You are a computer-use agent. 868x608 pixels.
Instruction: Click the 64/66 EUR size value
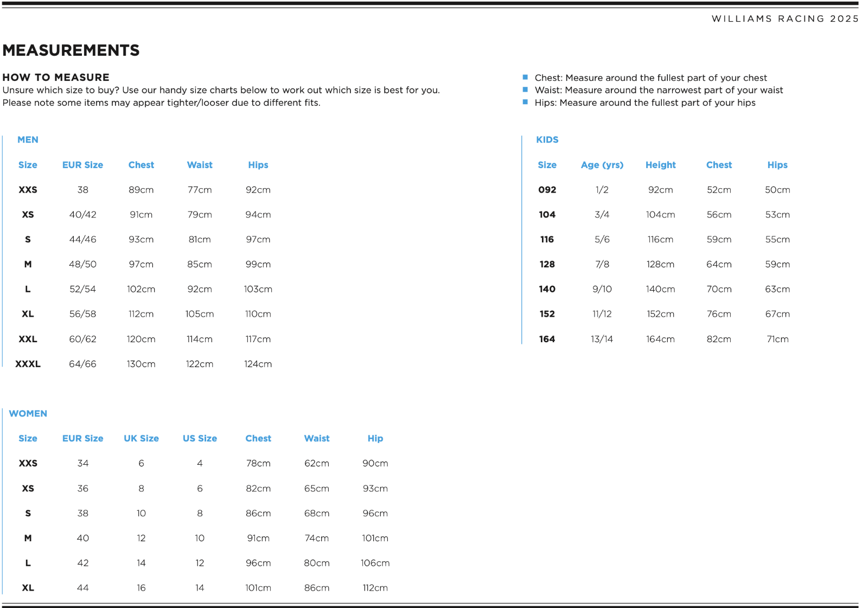coord(82,364)
